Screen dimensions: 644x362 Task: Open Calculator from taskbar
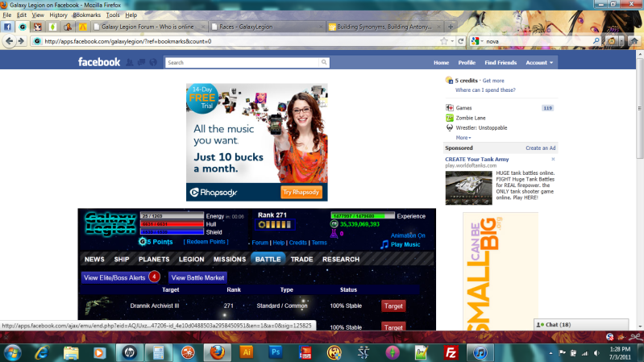pyautogui.click(x=159, y=352)
